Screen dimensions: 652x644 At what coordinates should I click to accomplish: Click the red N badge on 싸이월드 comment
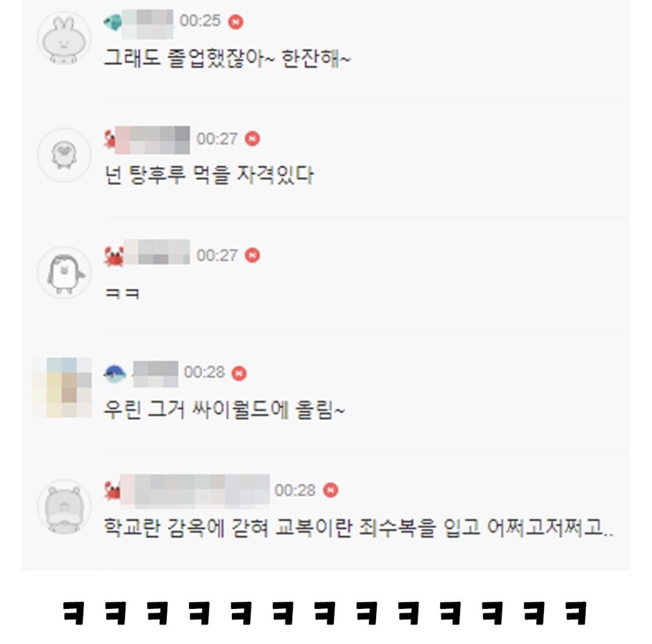coord(239,373)
